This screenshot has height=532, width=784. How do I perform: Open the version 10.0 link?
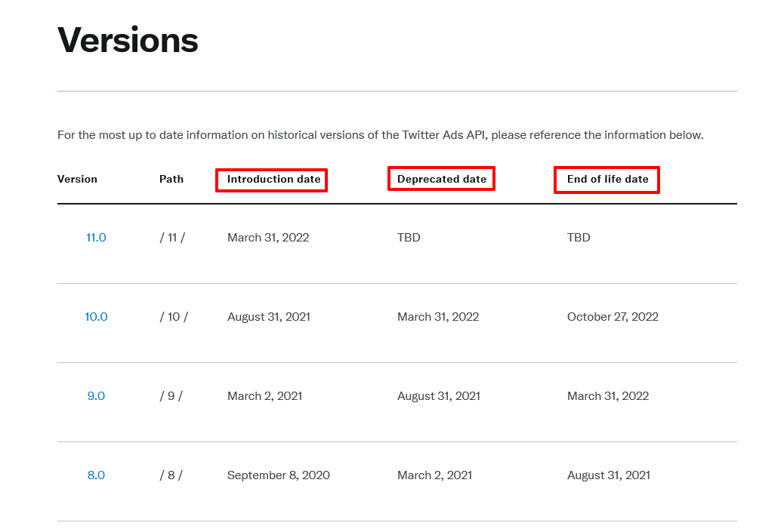(96, 317)
